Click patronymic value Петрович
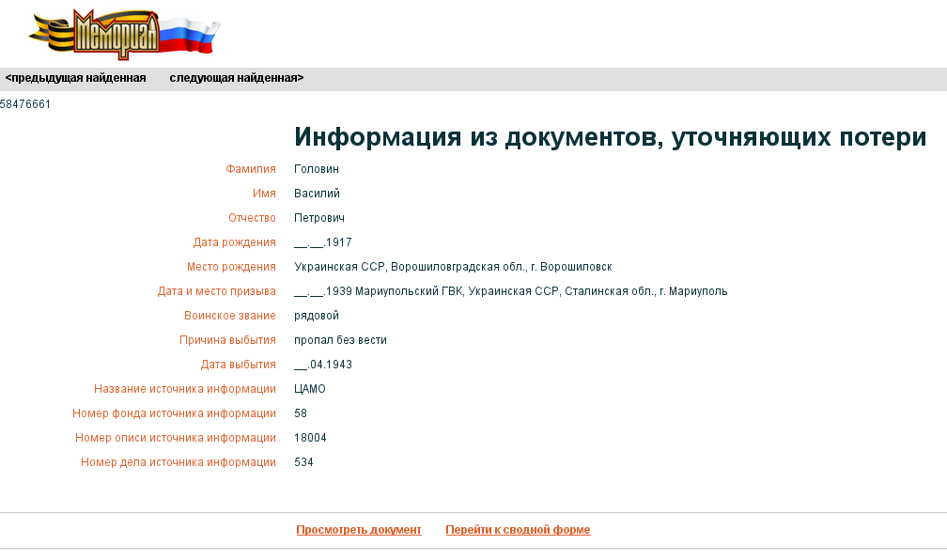Screen dimensions: 947x560 [319, 218]
